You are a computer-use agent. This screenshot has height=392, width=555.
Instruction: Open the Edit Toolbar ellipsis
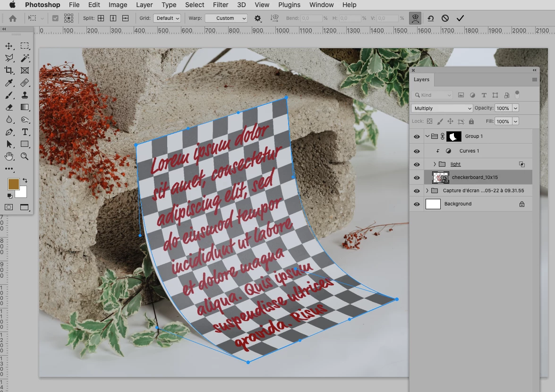tap(9, 169)
